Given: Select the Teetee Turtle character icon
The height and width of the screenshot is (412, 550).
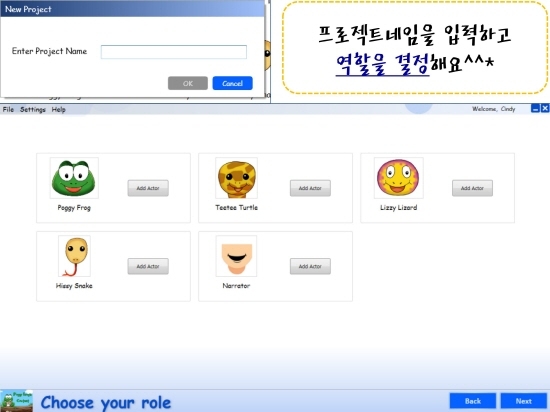Looking at the screenshot, I should (236, 178).
